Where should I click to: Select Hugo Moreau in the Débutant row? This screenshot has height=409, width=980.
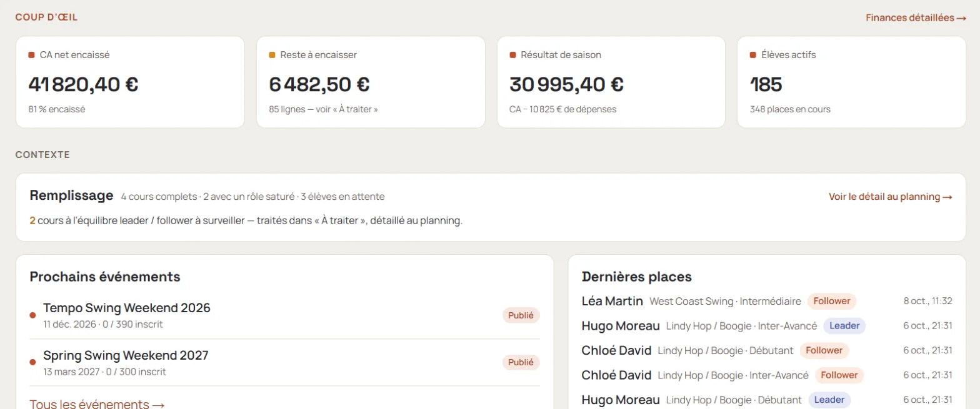pyautogui.click(x=621, y=400)
